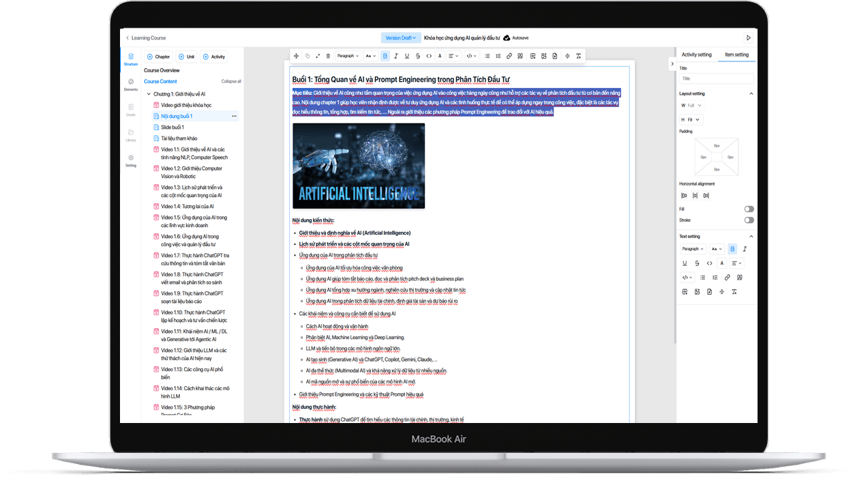Insert a blockquote from the editor toolbar

(x=520, y=56)
